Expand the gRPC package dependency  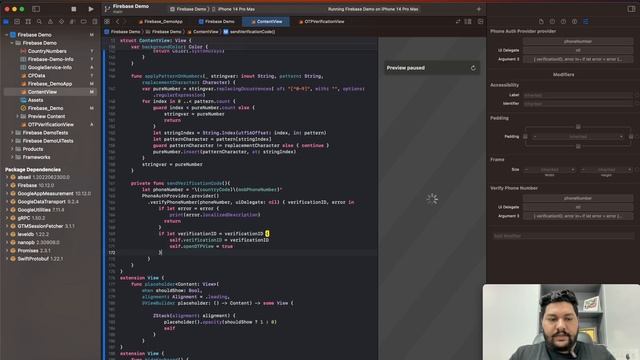click(x=7, y=218)
